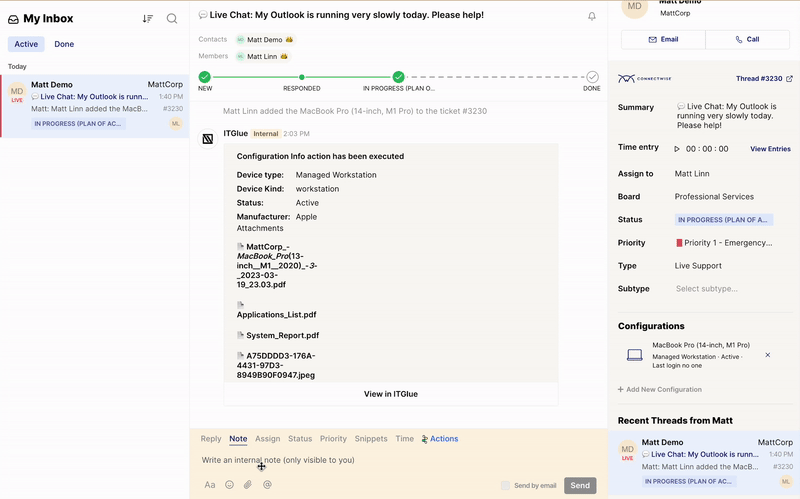
Task: Click Add New Configuration
Action: click(660, 389)
